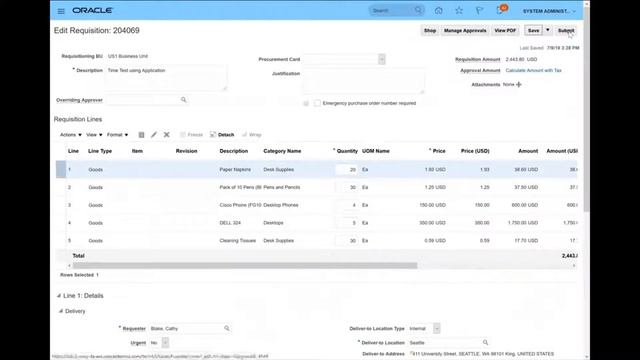The image size is (640, 360).
Task: Click the Category Name column header
Action: [282, 151]
